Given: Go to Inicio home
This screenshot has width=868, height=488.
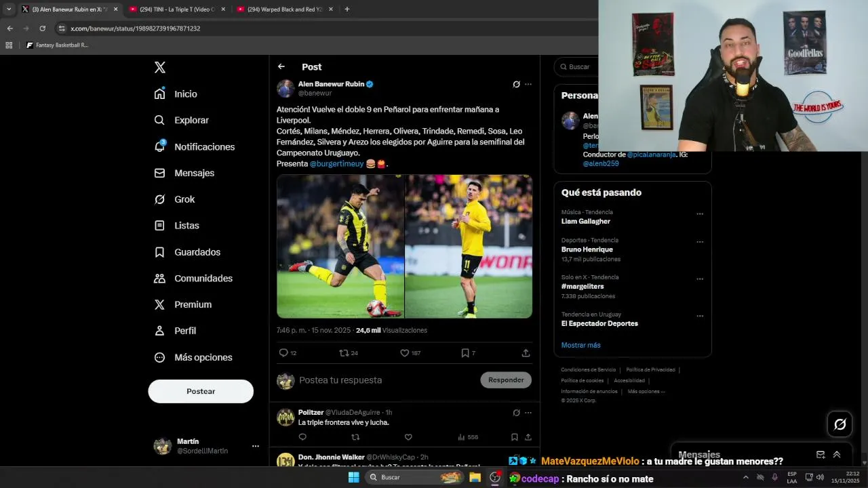Looking at the screenshot, I should [176, 94].
